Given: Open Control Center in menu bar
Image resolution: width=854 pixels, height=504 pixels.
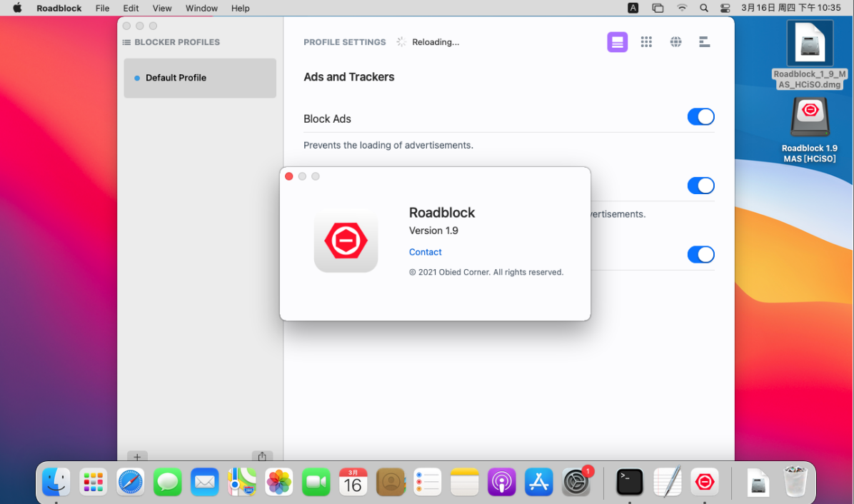Looking at the screenshot, I should (725, 8).
